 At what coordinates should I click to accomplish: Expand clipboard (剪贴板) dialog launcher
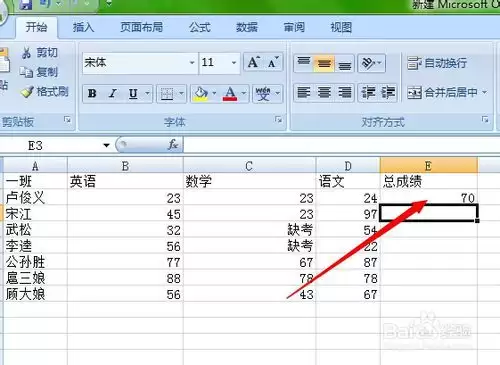click(68, 119)
